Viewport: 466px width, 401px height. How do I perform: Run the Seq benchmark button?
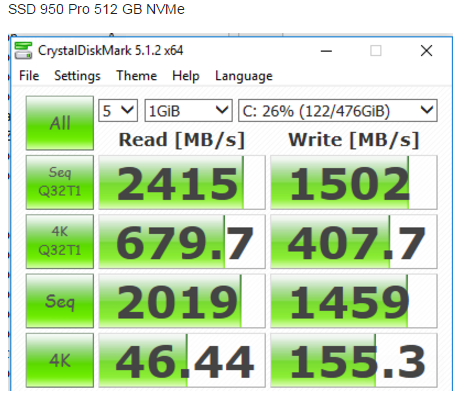pos(60,301)
